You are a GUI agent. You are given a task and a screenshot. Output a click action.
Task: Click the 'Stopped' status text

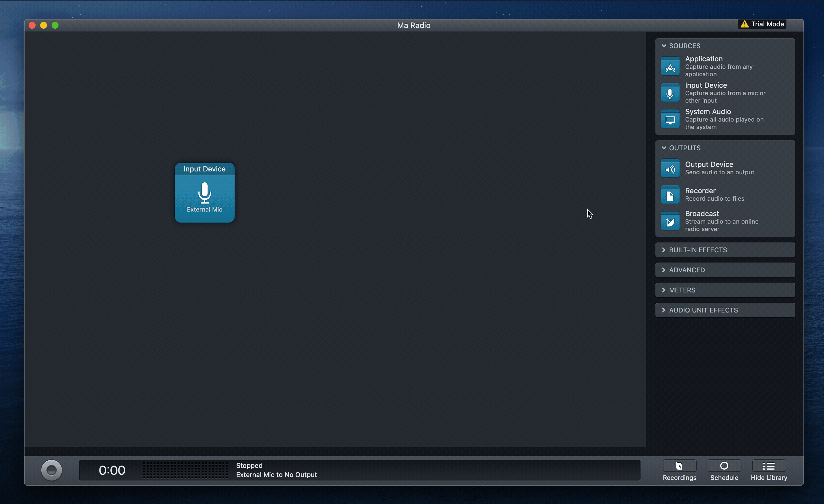tap(249, 466)
